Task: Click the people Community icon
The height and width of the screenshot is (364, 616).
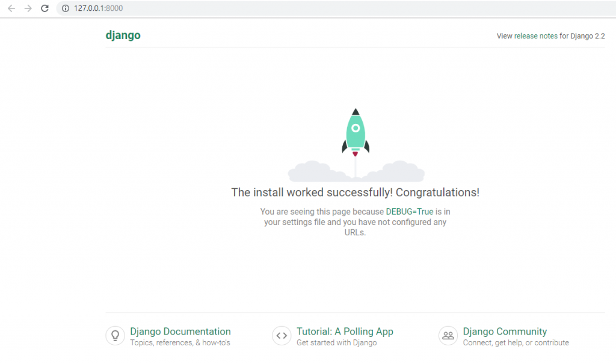Action: (448, 336)
